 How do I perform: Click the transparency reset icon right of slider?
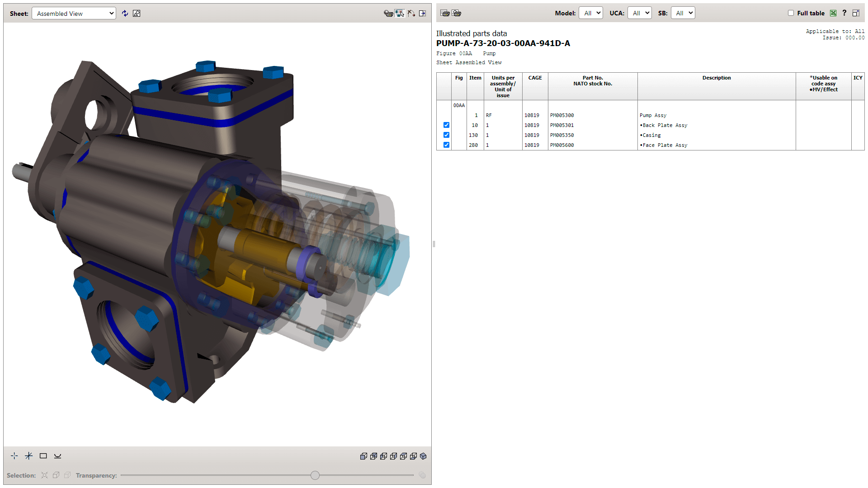point(422,475)
